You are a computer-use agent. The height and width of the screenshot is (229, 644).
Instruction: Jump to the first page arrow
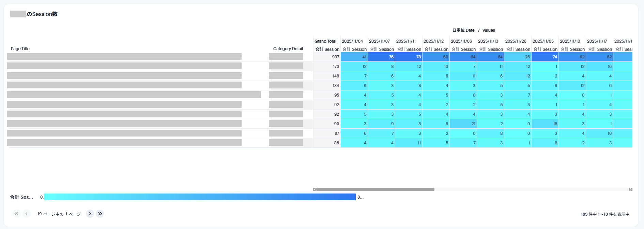tap(16, 214)
